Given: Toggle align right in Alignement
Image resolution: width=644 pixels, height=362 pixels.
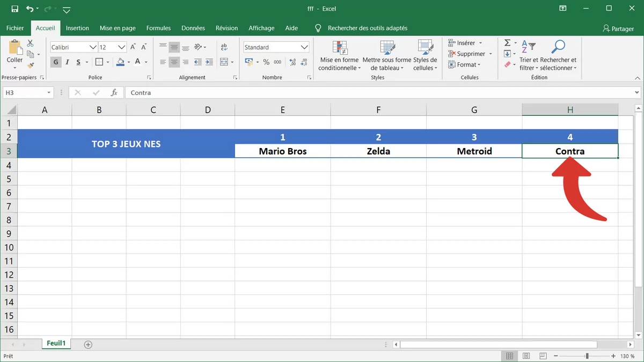Looking at the screenshot, I should click(185, 62).
